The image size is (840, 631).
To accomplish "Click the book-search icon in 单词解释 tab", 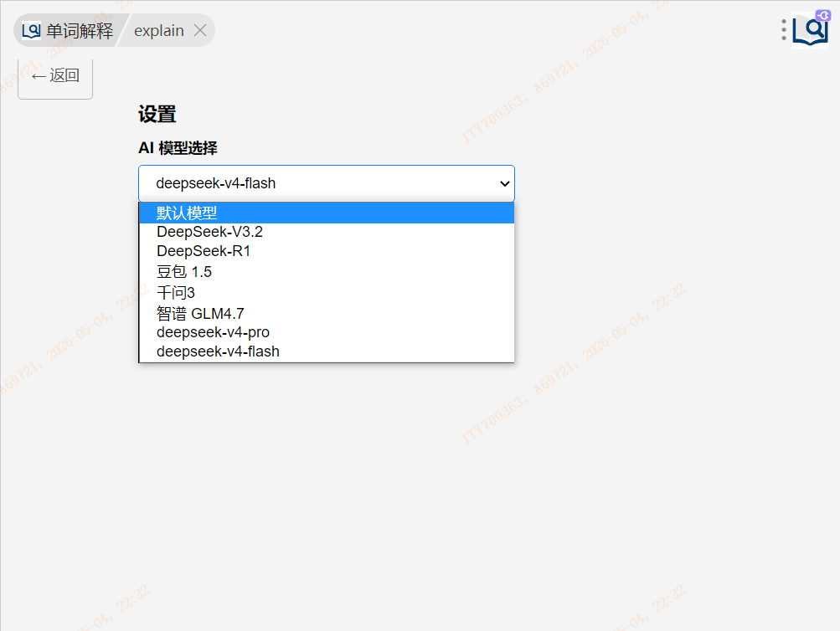I will [31, 30].
